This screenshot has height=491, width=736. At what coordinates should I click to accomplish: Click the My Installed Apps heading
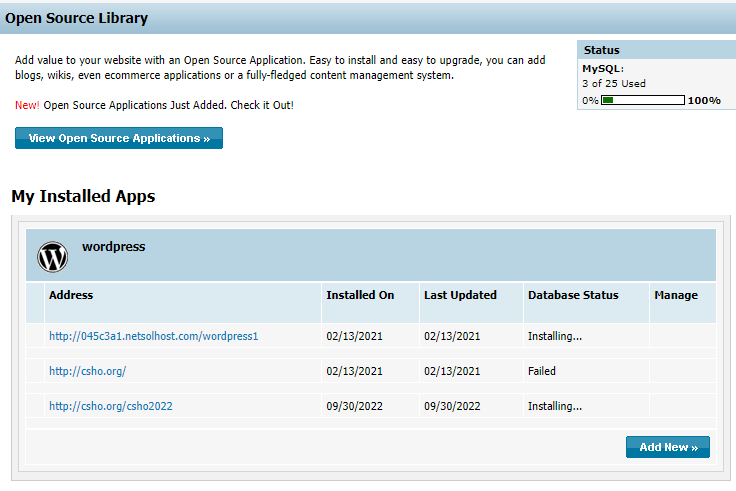point(83,196)
